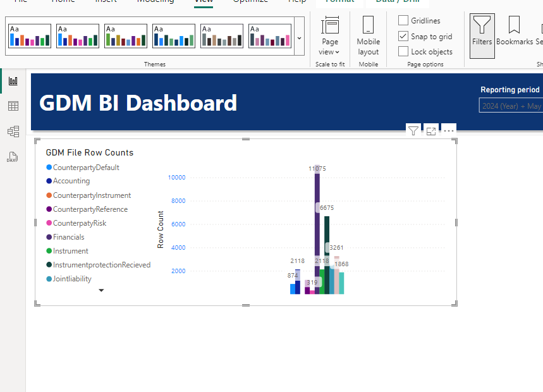Screen dimensions: 543x392
Task: Click the visual's filter icon
Action: tap(413, 131)
